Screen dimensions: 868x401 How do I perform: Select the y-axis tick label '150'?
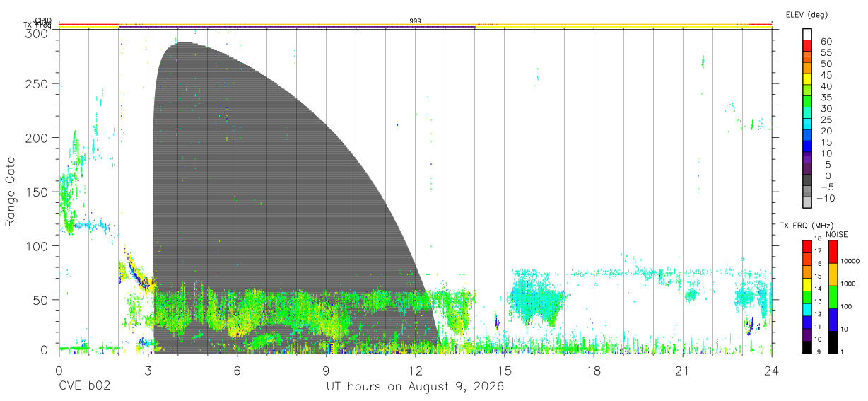coord(37,192)
